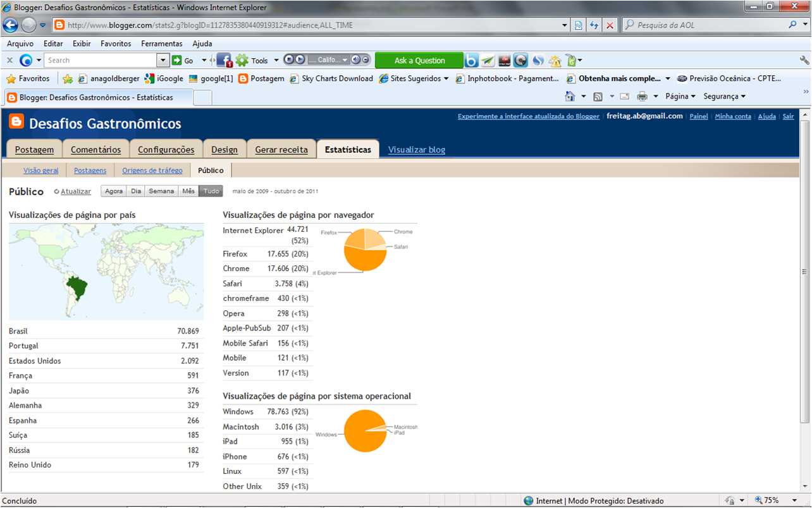Click the read mail envelope icon

click(x=624, y=97)
